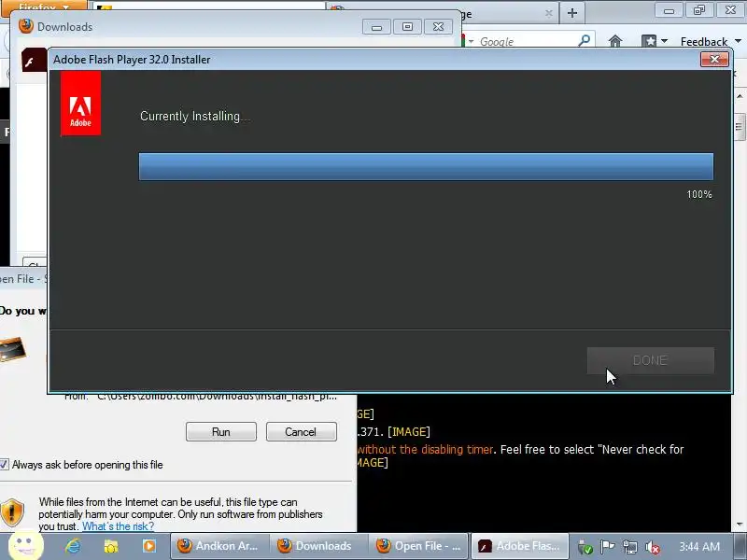Open the search engine dropdown arrow
747x560 pixels.
click(x=472, y=41)
